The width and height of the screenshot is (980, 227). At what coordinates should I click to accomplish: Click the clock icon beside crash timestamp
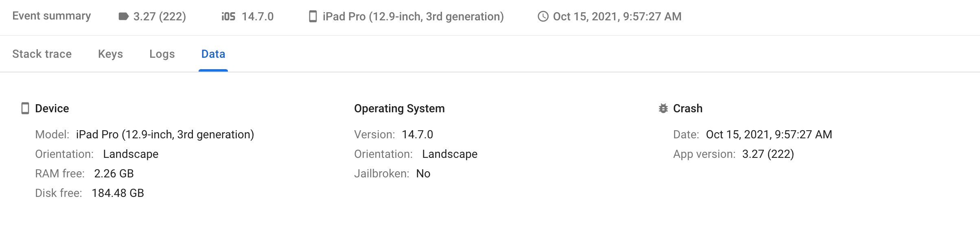click(x=543, y=16)
